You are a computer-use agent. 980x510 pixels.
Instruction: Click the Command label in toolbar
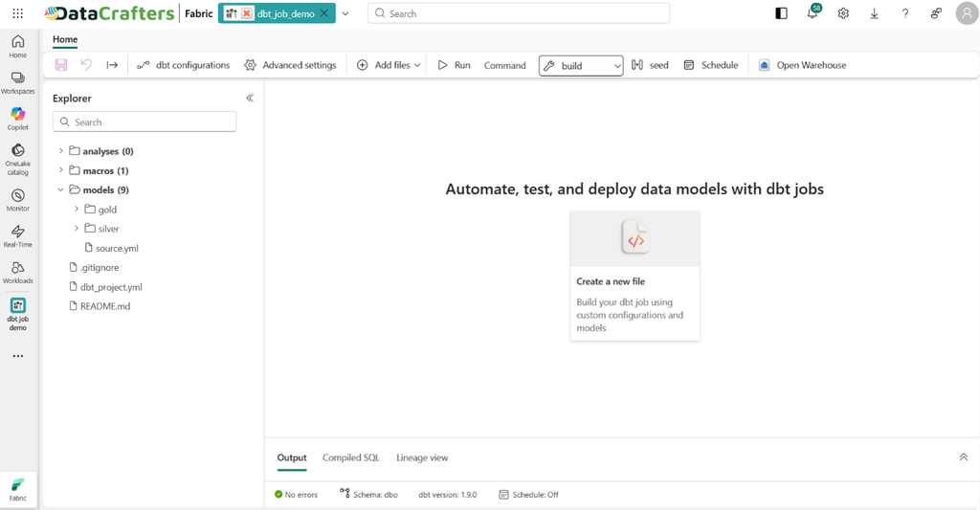click(505, 65)
